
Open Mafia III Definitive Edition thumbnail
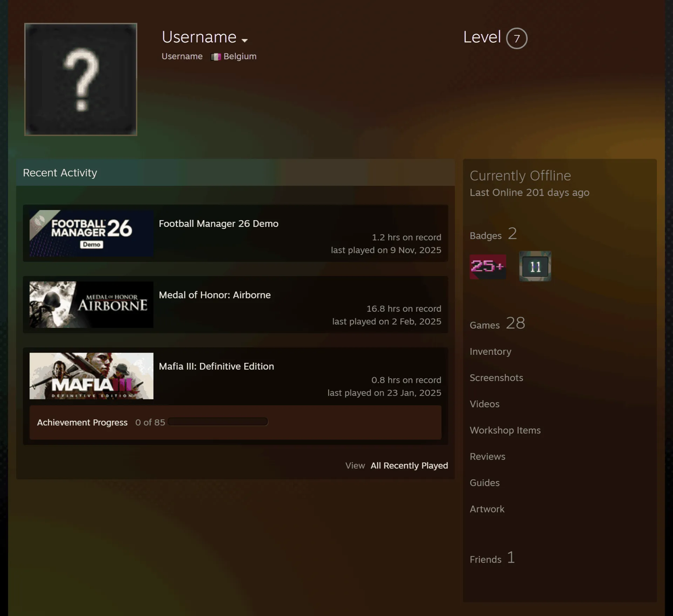click(x=91, y=376)
